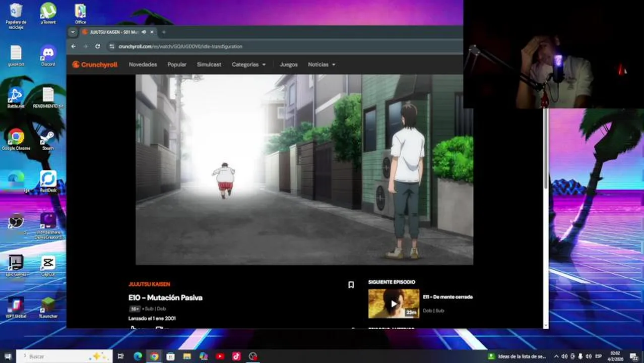Image resolution: width=644 pixels, height=363 pixels.
Task: Open Microsoft Edge from the taskbar
Action: point(138,356)
